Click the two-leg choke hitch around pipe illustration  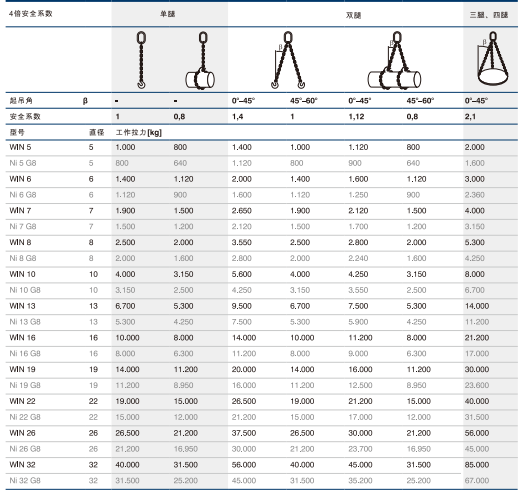394,60
